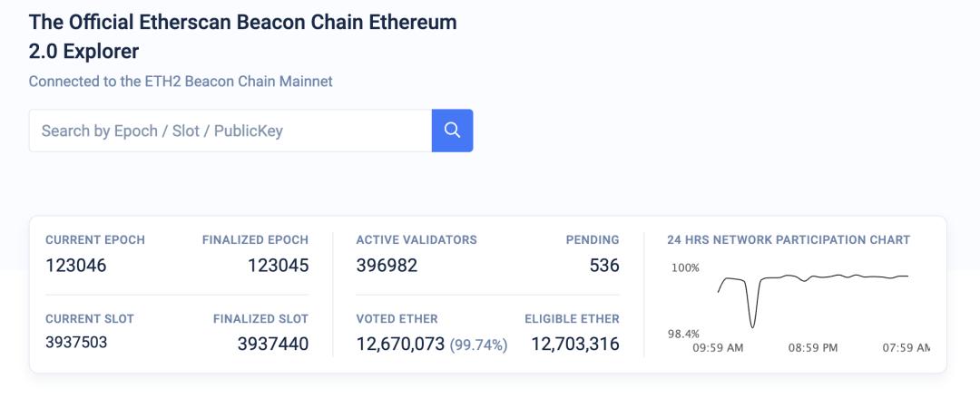Click the 100% chart axis label
The image size is (980, 398).
tap(685, 268)
